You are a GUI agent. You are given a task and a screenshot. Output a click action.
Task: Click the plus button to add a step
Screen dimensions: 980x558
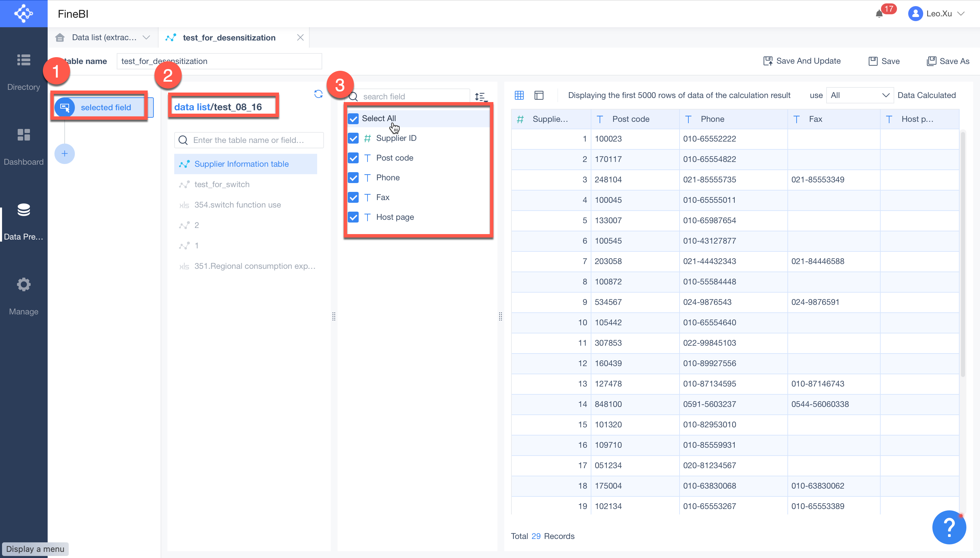(x=64, y=154)
